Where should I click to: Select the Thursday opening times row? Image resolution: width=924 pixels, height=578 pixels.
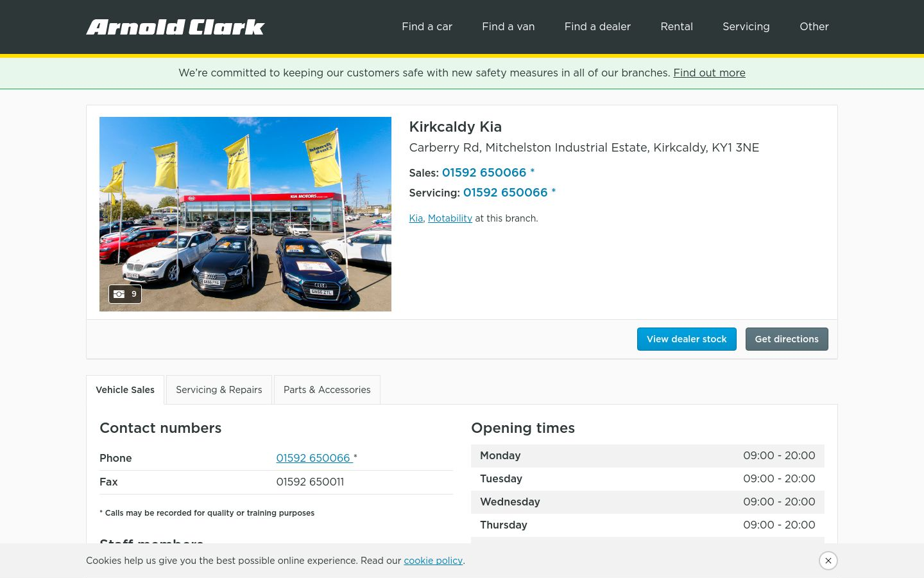[647, 525]
